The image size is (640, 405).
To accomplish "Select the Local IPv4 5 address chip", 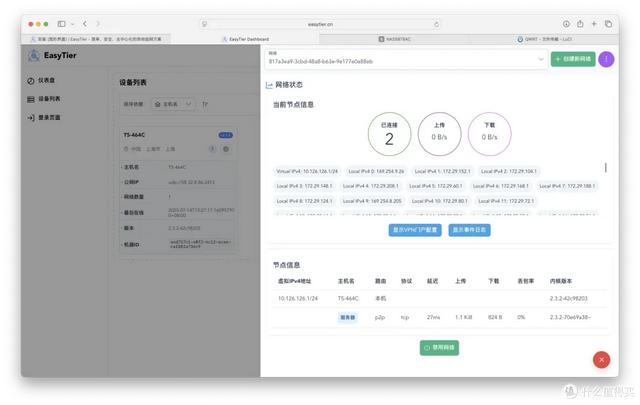I will (436, 186).
